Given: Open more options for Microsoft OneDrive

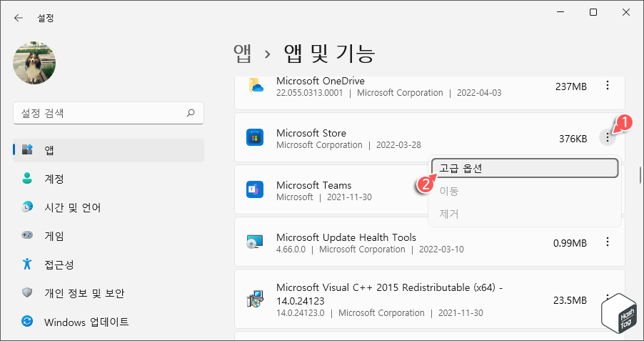Looking at the screenshot, I should click(x=608, y=86).
